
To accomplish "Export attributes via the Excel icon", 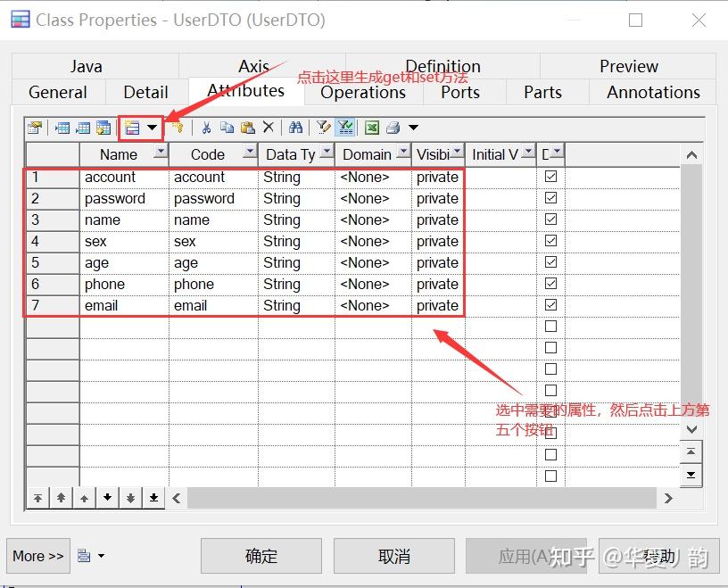I will (x=370, y=127).
